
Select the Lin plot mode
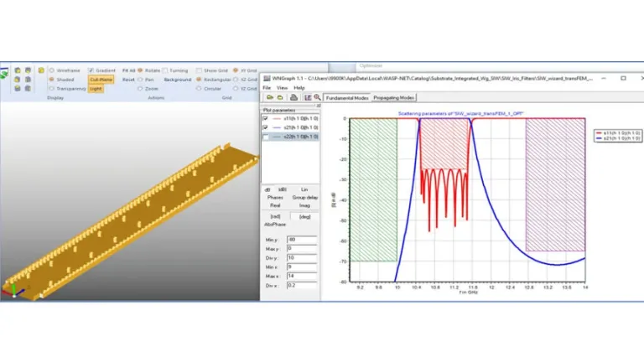click(304, 189)
